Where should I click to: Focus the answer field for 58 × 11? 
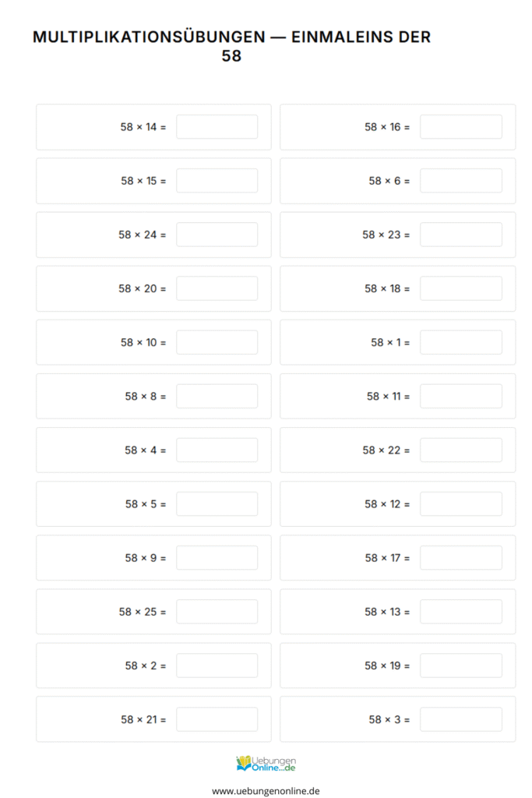coord(461,396)
